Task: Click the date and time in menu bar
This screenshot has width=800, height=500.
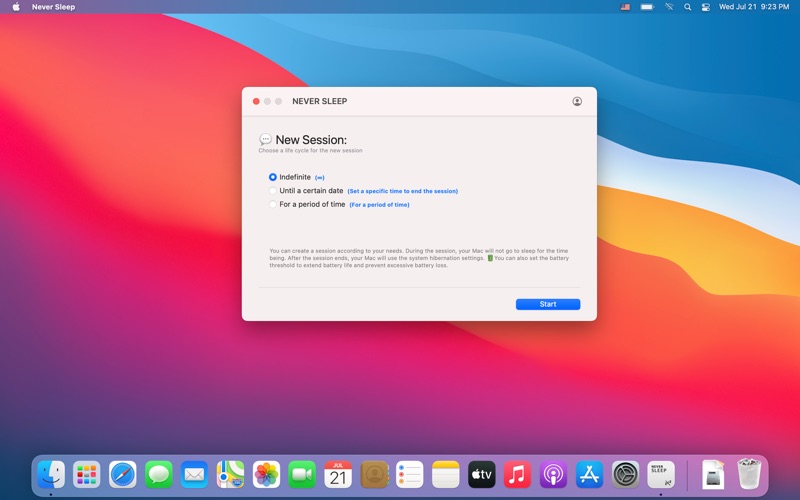Action: (753, 7)
